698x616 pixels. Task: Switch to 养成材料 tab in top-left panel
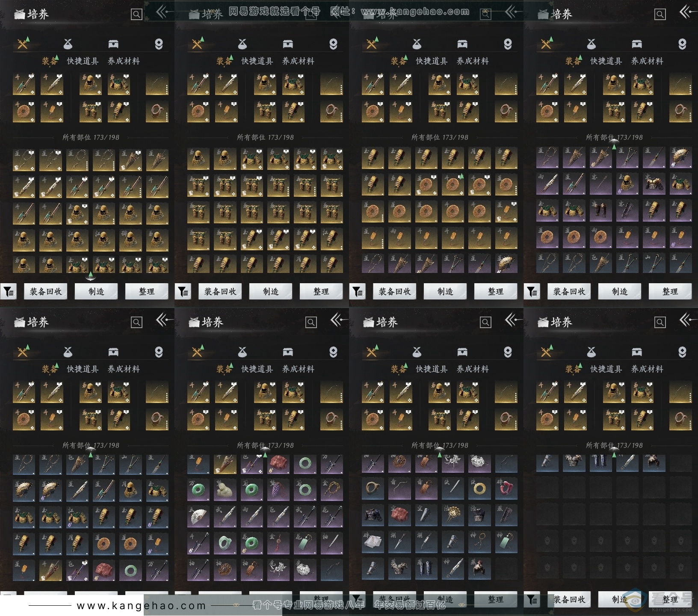point(124,61)
